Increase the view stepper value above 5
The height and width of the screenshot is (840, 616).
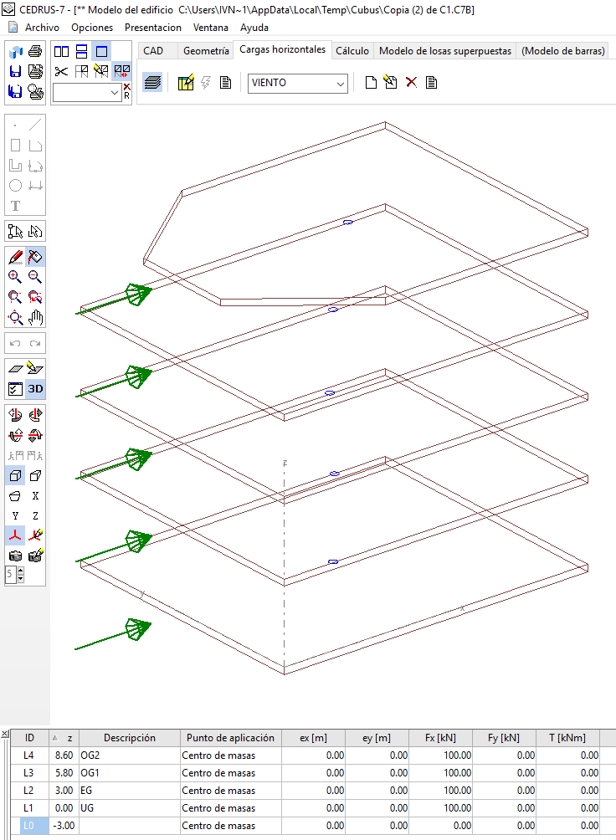(x=21, y=571)
